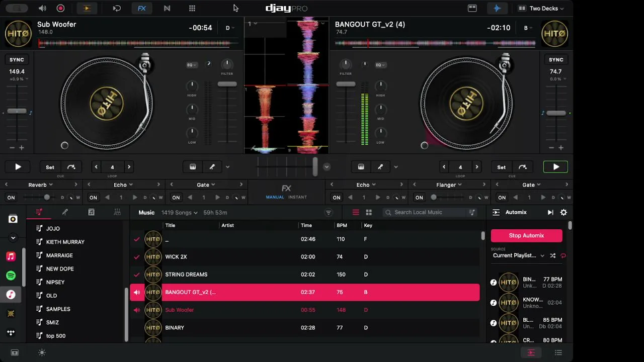Play the left deck
644x362 pixels.
coord(18,167)
